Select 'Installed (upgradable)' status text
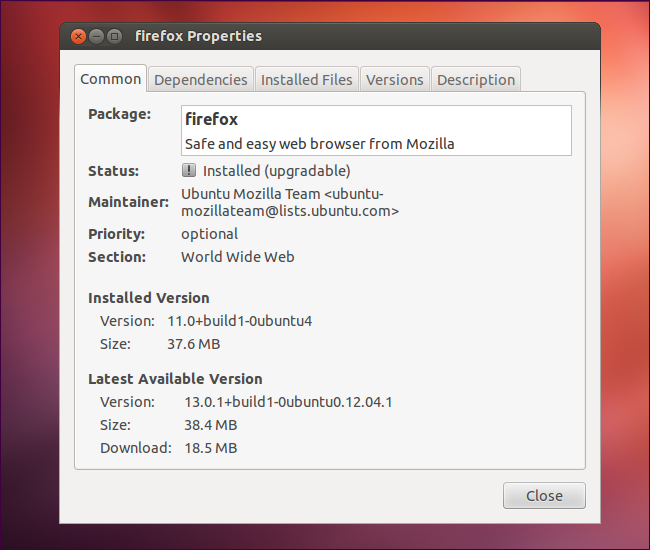 tap(276, 171)
